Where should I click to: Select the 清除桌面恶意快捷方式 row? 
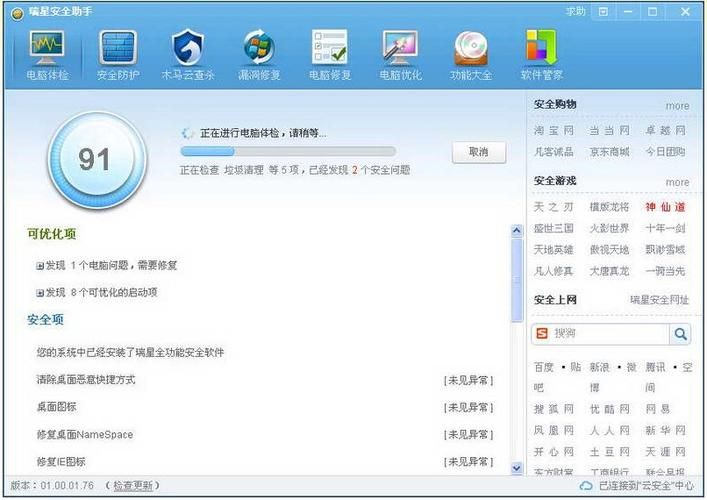(x=265, y=381)
